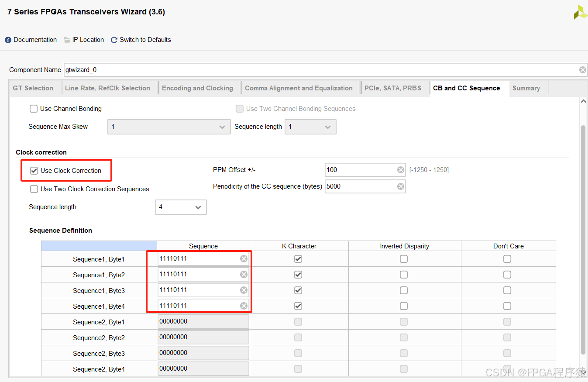Uncheck Use Clock Correction
The image size is (588, 382).
[x=34, y=171]
